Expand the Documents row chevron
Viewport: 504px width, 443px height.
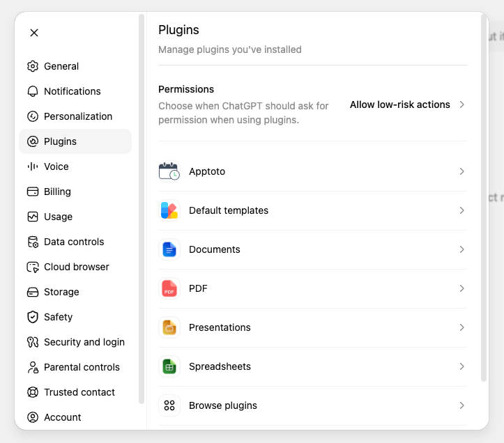[462, 249]
